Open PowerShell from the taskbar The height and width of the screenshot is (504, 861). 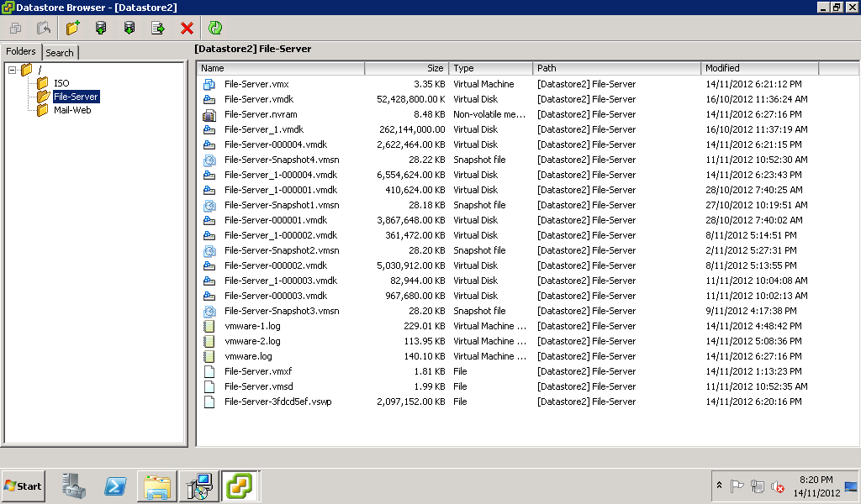pyautogui.click(x=114, y=486)
